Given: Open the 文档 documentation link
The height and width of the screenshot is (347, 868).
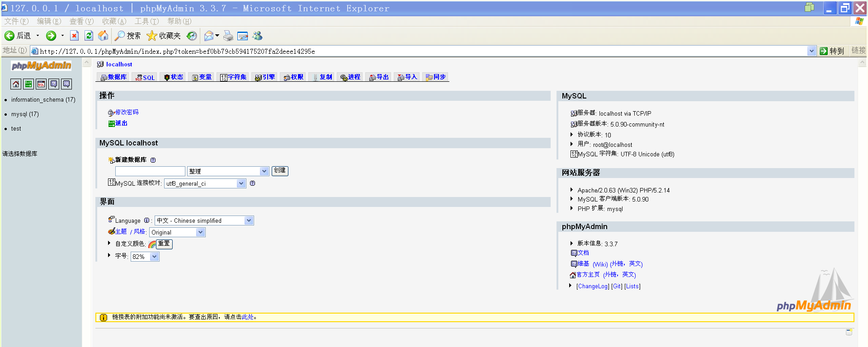Looking at the screenshot, I should 583,253.
